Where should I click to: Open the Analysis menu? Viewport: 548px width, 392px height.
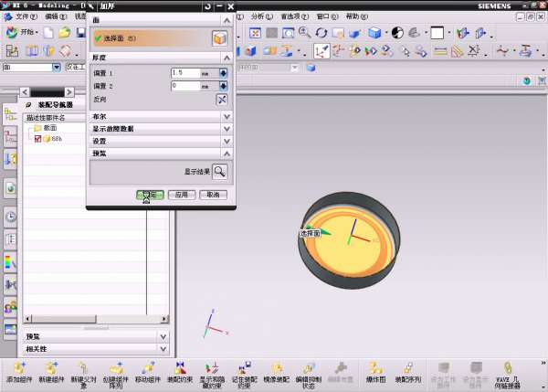[260, 16]
